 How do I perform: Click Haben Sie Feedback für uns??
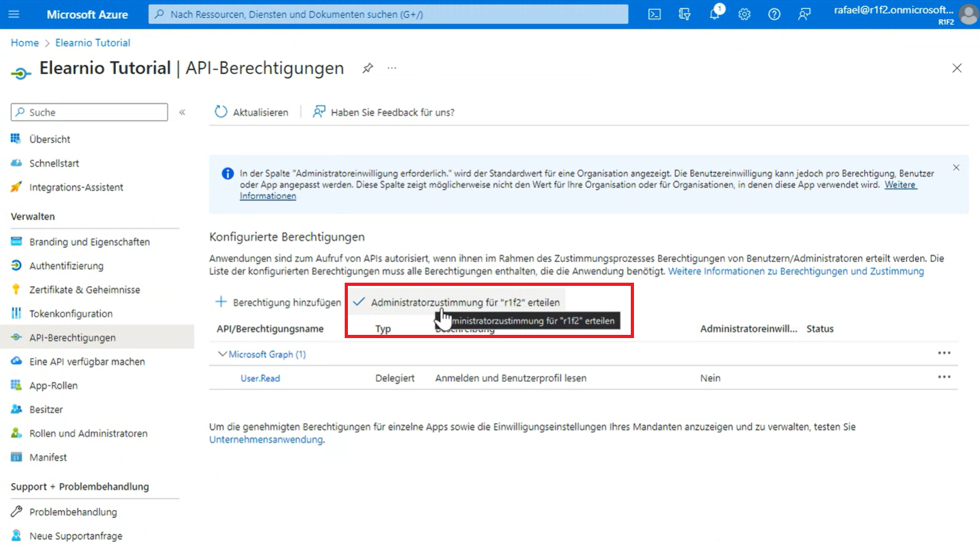(383, 112)
